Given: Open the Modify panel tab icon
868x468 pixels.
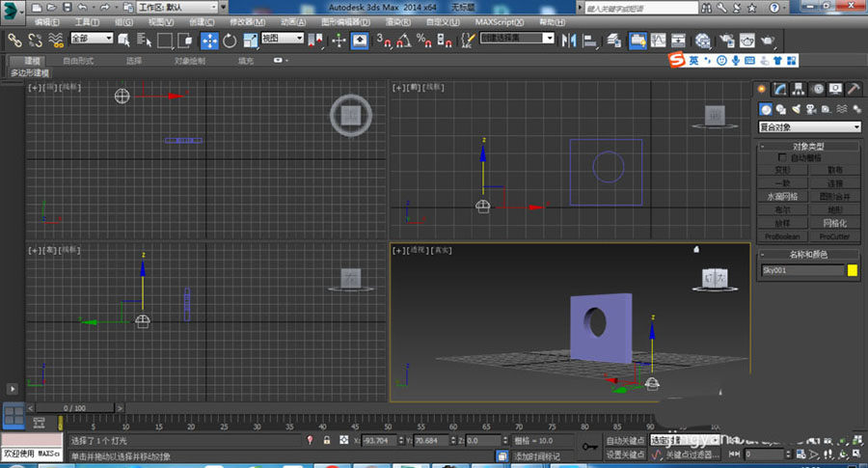Looking at the screenshot, I should coord(781,89).
